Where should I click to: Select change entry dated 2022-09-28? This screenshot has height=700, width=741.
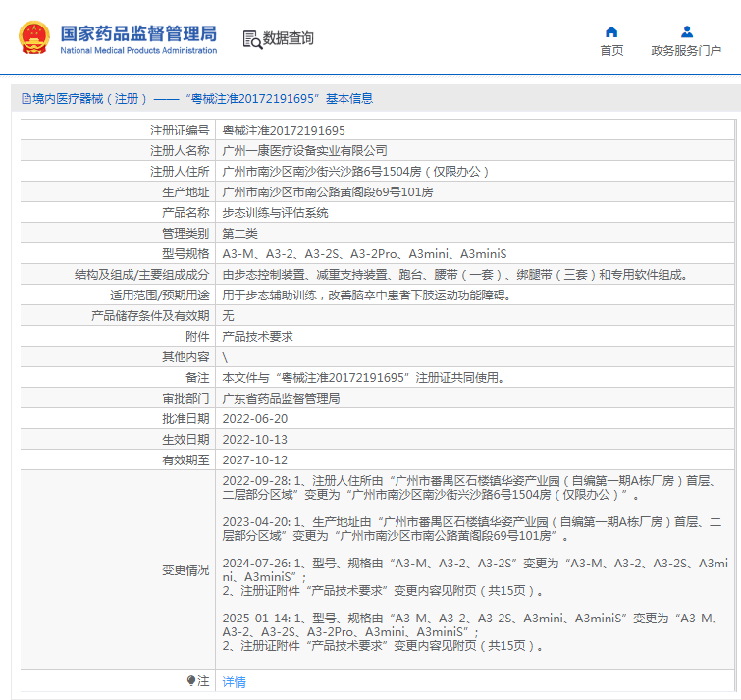[470, 488]
